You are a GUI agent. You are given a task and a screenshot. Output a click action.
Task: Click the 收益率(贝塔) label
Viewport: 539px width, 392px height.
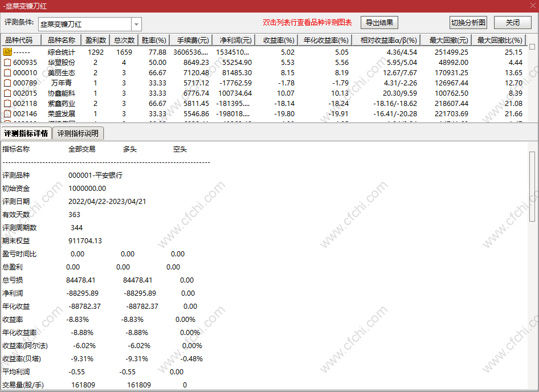coord(22,359)
